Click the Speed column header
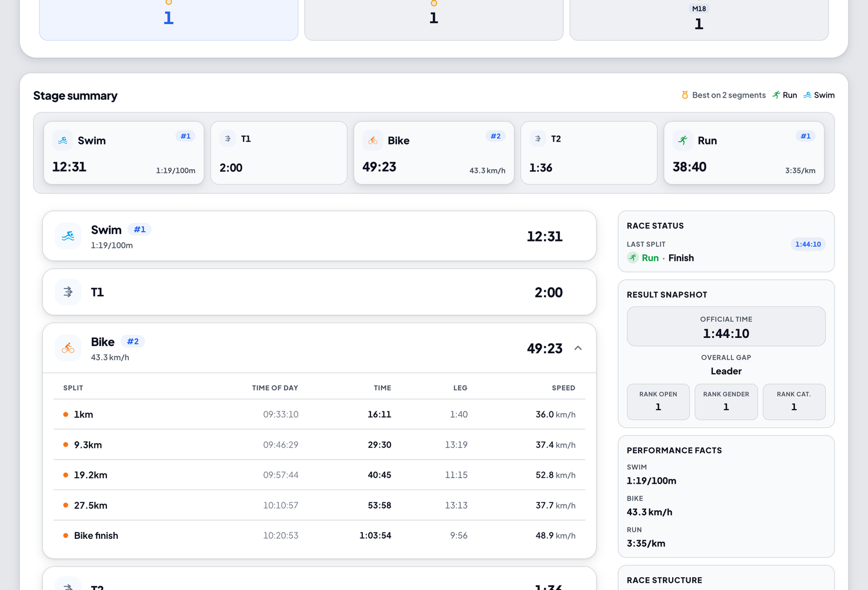 coord(563,388)
